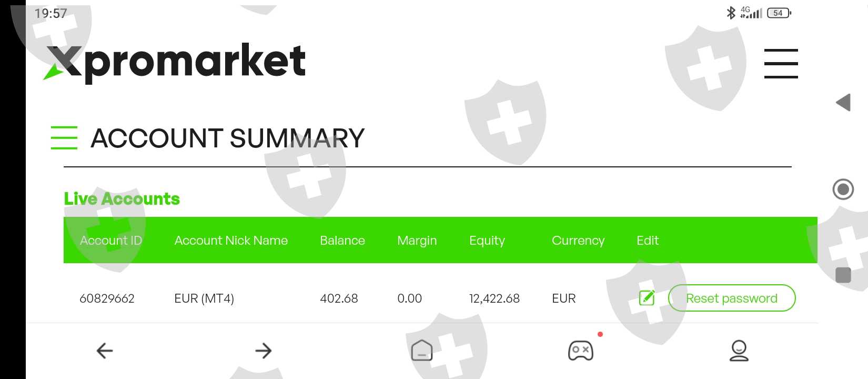Click the Xpromarket logo

174,62
